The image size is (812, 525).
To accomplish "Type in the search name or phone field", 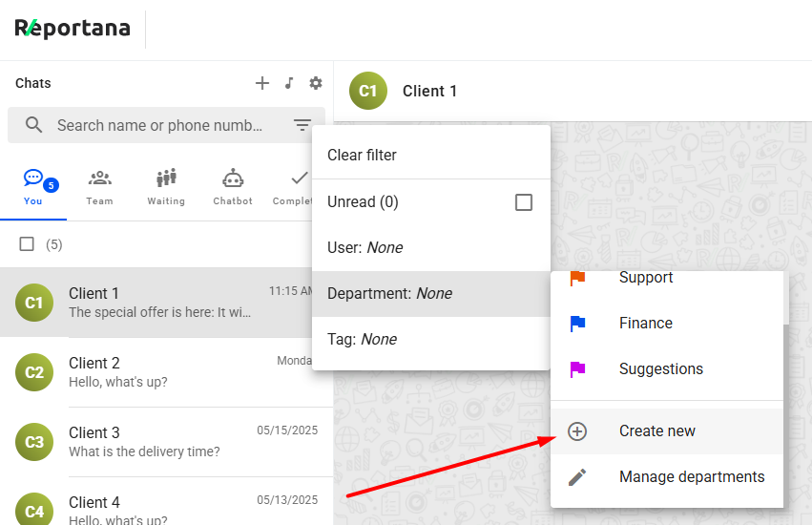I will (159, 125).
